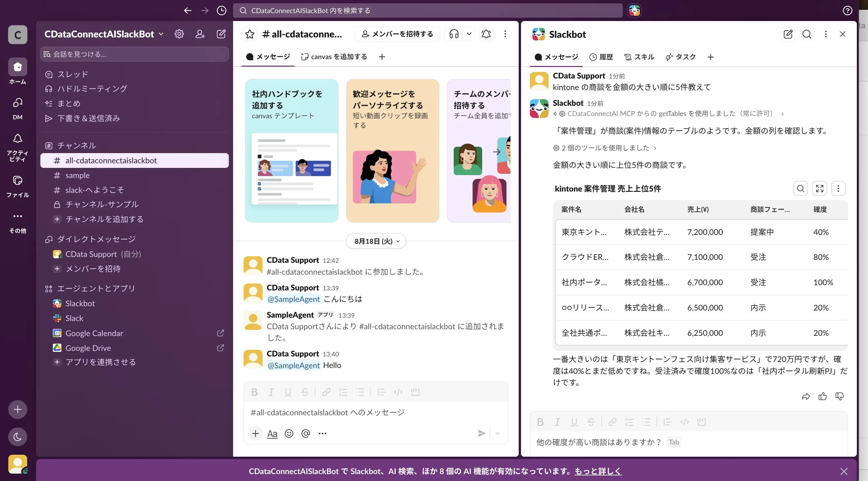
Task: Open help question mark icon
Action: (847, 11)
